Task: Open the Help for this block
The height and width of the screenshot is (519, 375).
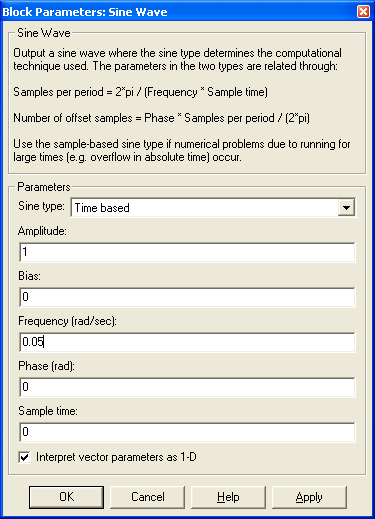Action: pyautogui.click(x=228, y=497)
